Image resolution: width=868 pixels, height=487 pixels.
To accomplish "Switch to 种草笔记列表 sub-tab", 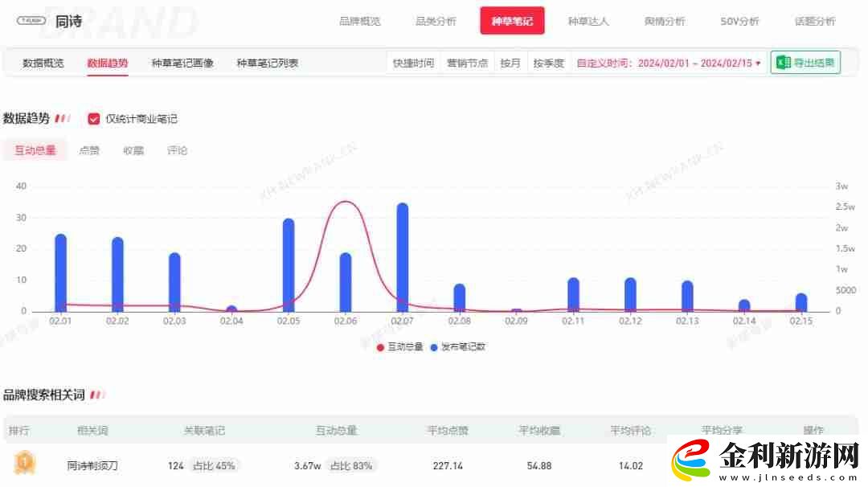I will pyautogui.click(x=268, y=63).
